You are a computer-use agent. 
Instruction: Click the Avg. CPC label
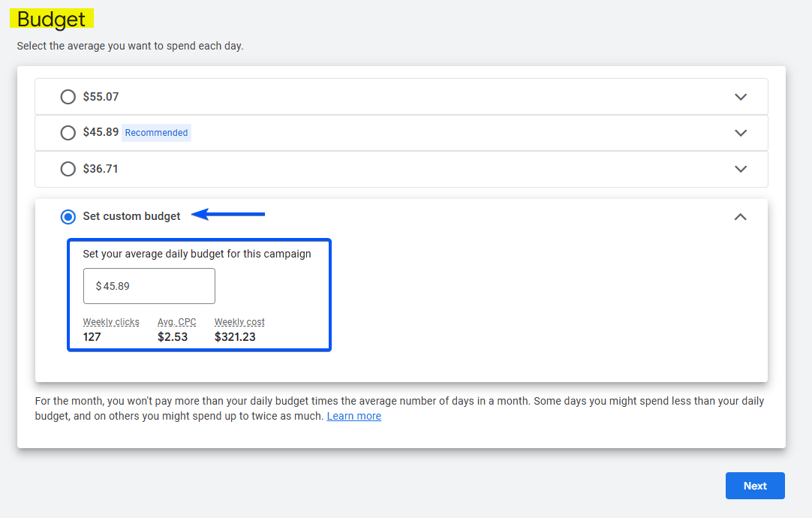click(177, 322)
